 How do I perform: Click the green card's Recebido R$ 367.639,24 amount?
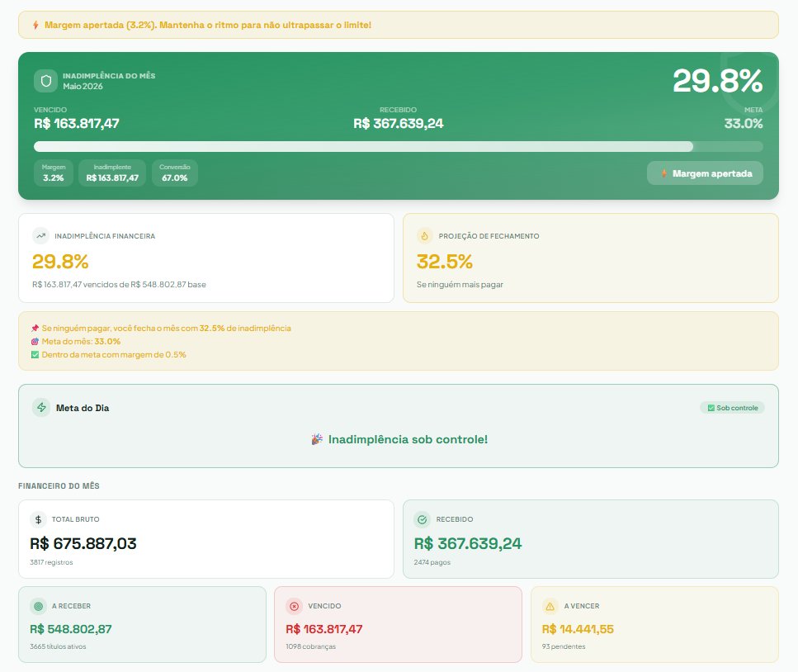coord(399,124)
